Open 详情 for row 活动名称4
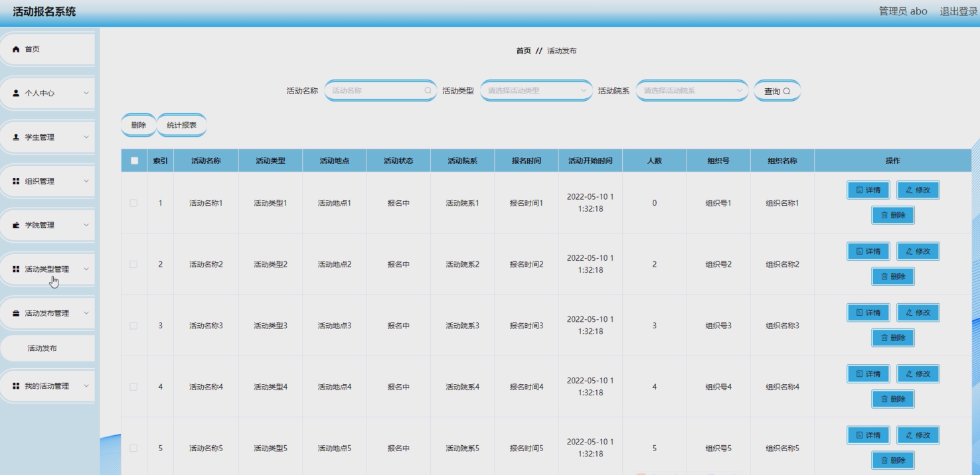The height and width of the screenshot is (475, 980). (868, 374)
